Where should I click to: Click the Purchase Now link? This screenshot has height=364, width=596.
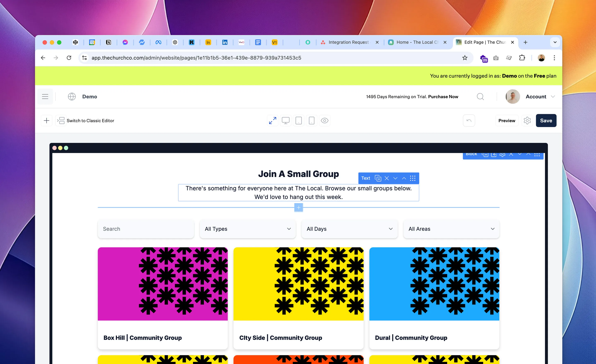point(443,96)
